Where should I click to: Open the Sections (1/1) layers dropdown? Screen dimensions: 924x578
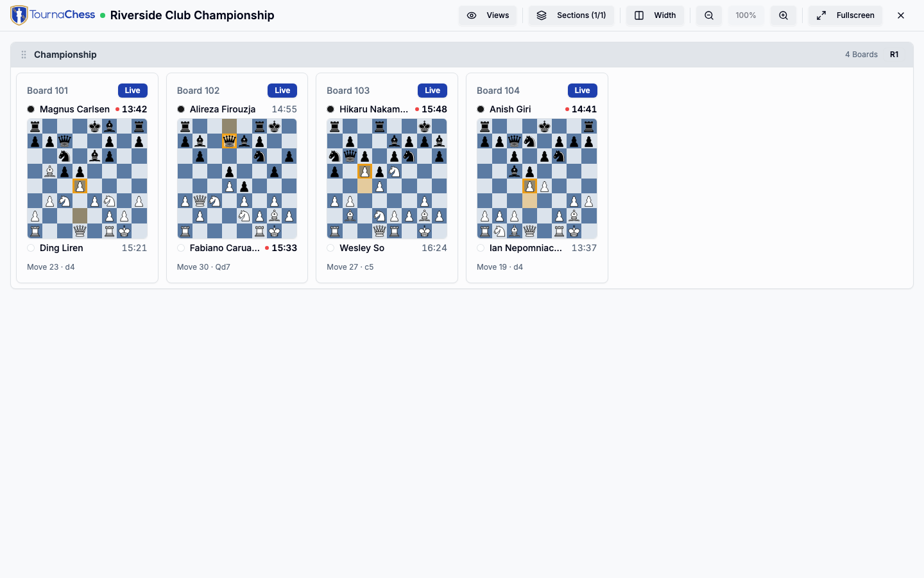coord(571,15)
